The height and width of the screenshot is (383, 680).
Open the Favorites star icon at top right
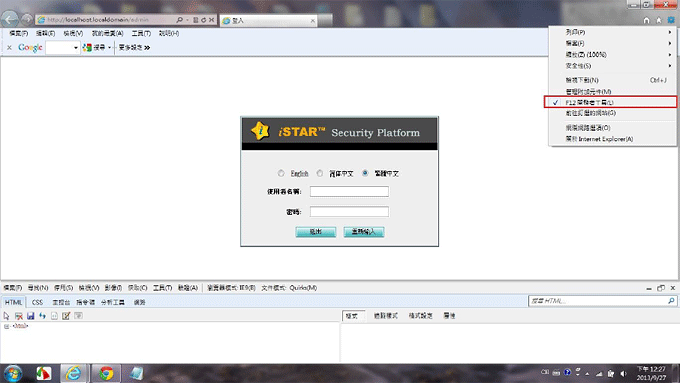coord(659,20)
